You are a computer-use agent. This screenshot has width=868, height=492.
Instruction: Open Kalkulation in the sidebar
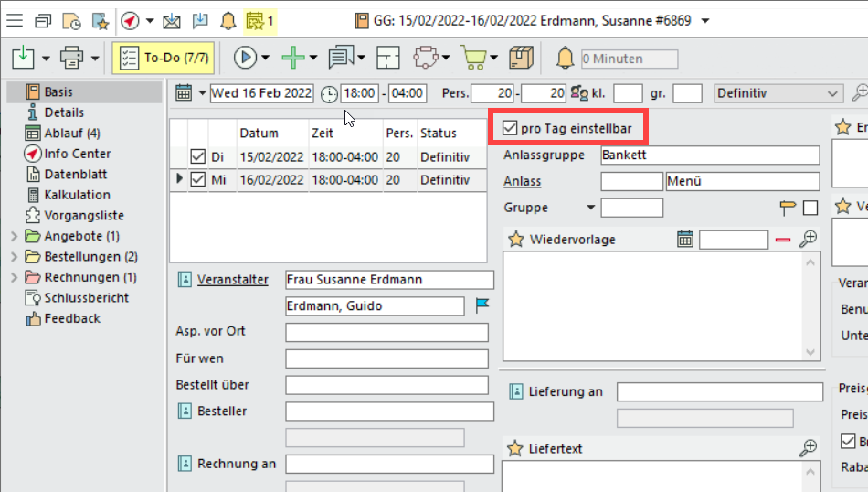click(x=77, y=195)
